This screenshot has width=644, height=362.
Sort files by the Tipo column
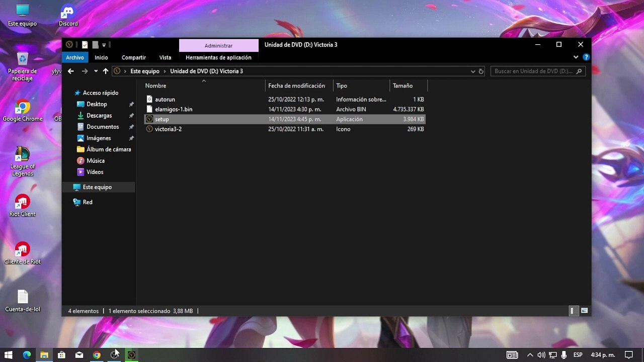pos(361,86)
